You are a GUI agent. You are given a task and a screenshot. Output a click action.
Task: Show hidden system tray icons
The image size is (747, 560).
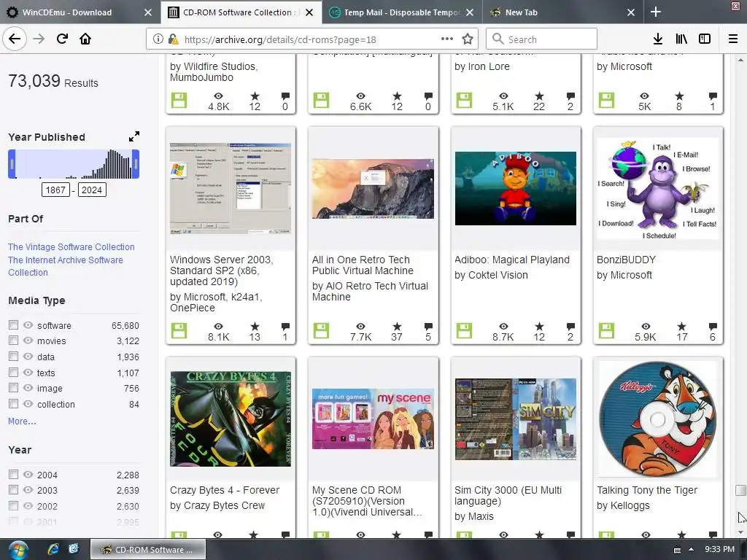click(692, 550)
